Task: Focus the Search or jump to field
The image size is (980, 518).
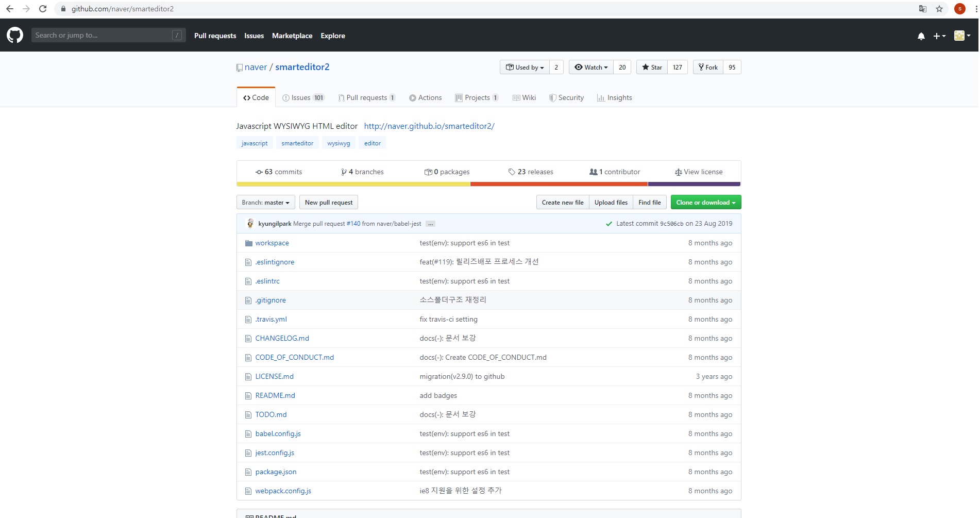Action: click(x=108, y=35)
